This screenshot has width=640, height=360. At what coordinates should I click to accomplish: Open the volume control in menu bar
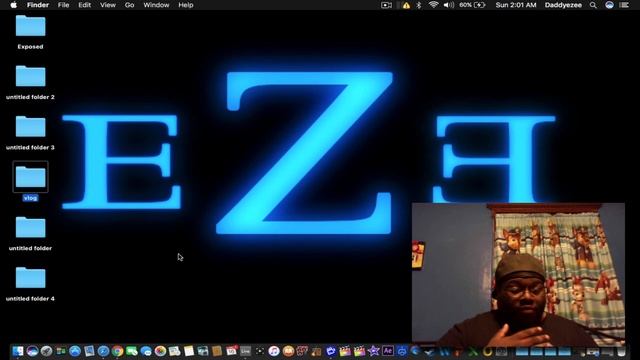[x=449, y=5]
